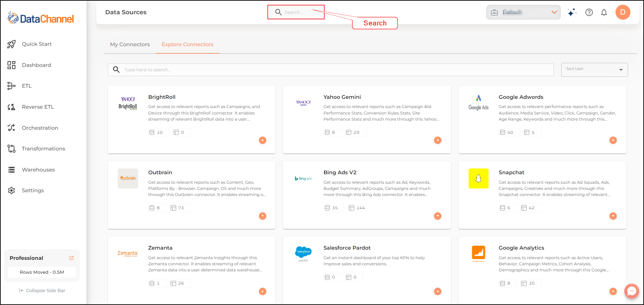This screenshot has height=305, width=644.
Task: Open Transformations page
Action: click(x=36, y=149)
